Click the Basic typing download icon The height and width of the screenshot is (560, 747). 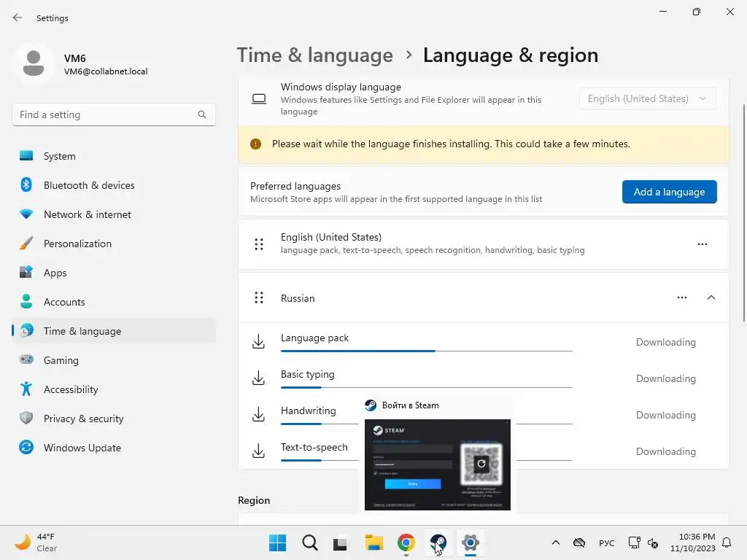coord(258,378)
